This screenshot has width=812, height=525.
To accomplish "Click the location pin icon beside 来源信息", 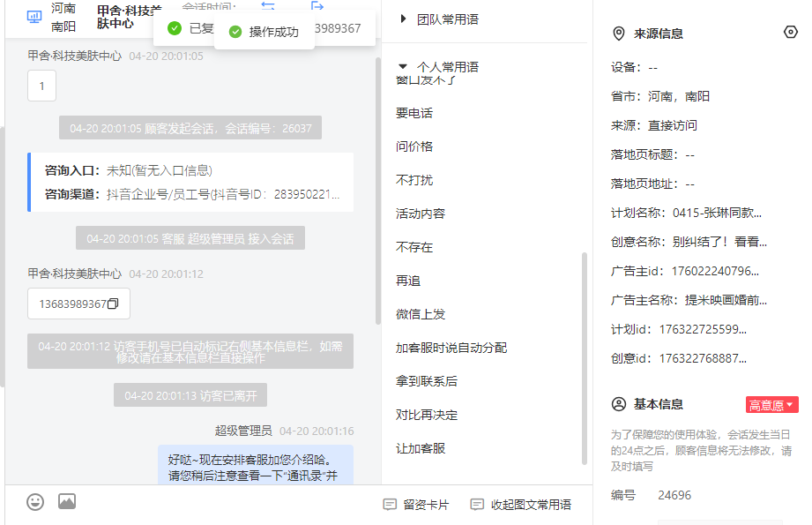I will point(618,34).
